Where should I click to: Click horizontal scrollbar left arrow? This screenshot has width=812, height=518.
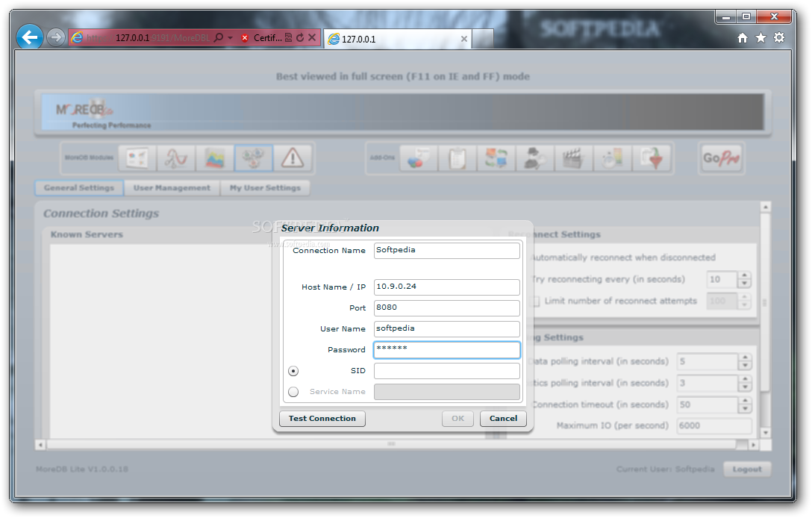coord(40,444)
